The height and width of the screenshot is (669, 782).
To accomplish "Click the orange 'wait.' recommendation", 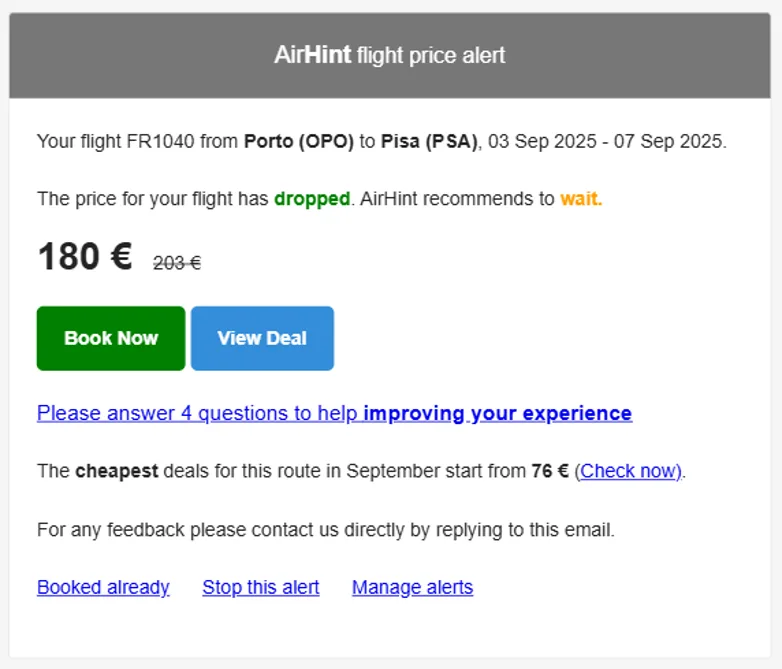I will pyautogui.click(x=581, y=198).
